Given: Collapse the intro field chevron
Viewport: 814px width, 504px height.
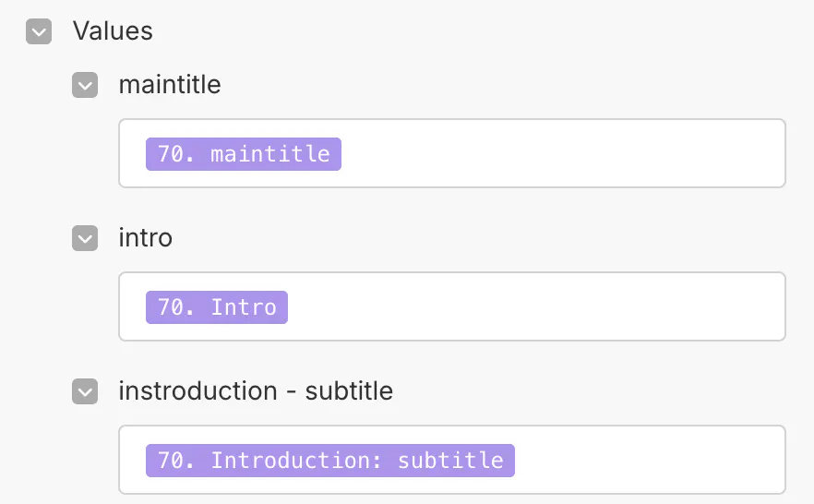Looking at the screenshot, I should 85,239.
